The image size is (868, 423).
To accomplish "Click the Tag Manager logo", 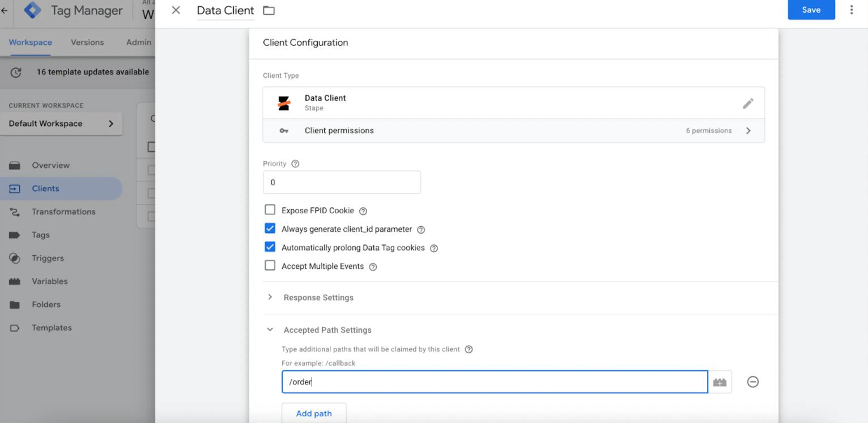I will tap(32, 10).
